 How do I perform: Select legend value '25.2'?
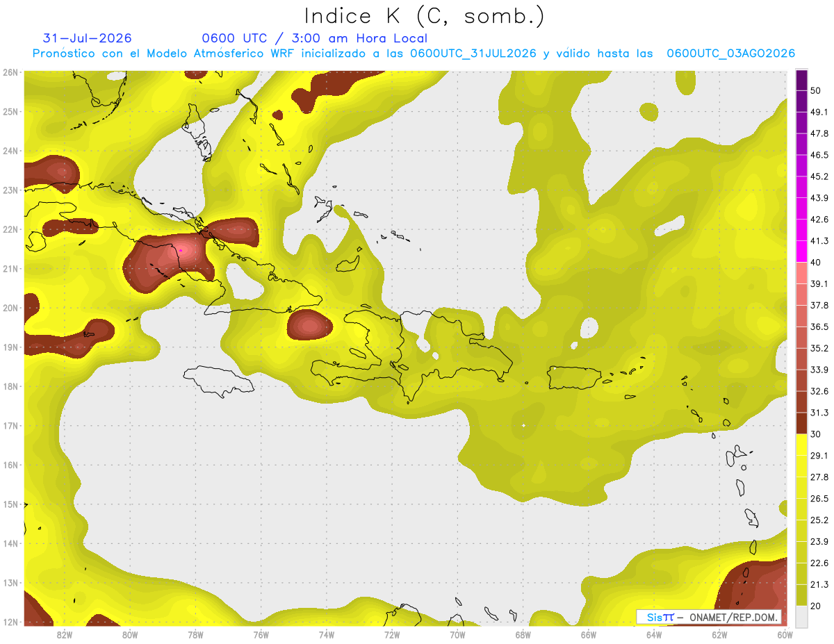[819, 520]
